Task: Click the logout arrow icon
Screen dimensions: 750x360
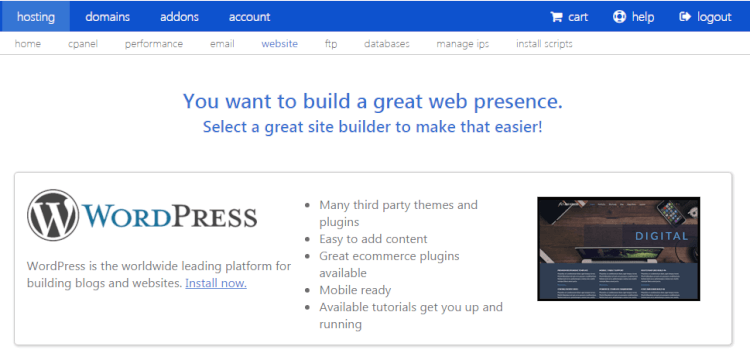Action: click(685, 17)
